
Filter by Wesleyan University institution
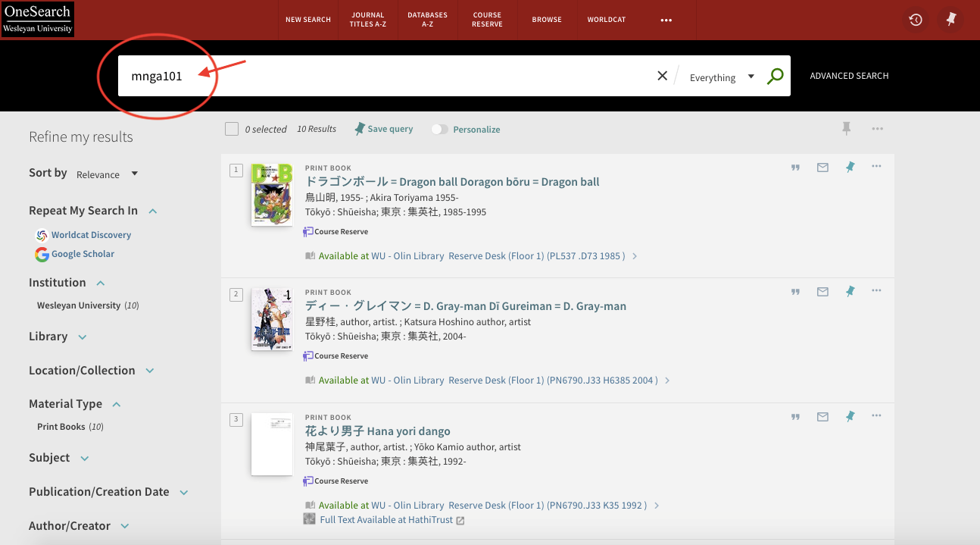[x=79, y=305]
